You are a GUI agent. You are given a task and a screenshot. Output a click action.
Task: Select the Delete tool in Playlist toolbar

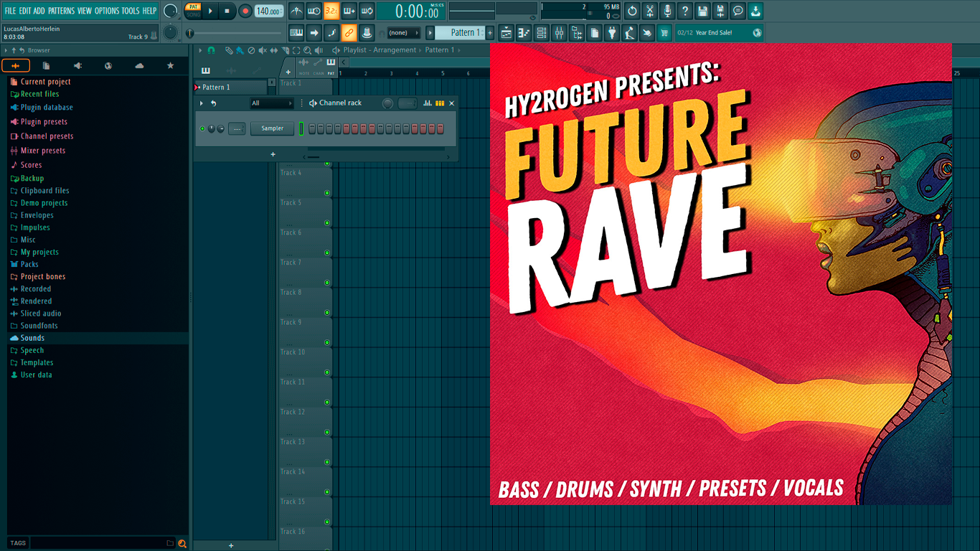click(x=251, y=50)
